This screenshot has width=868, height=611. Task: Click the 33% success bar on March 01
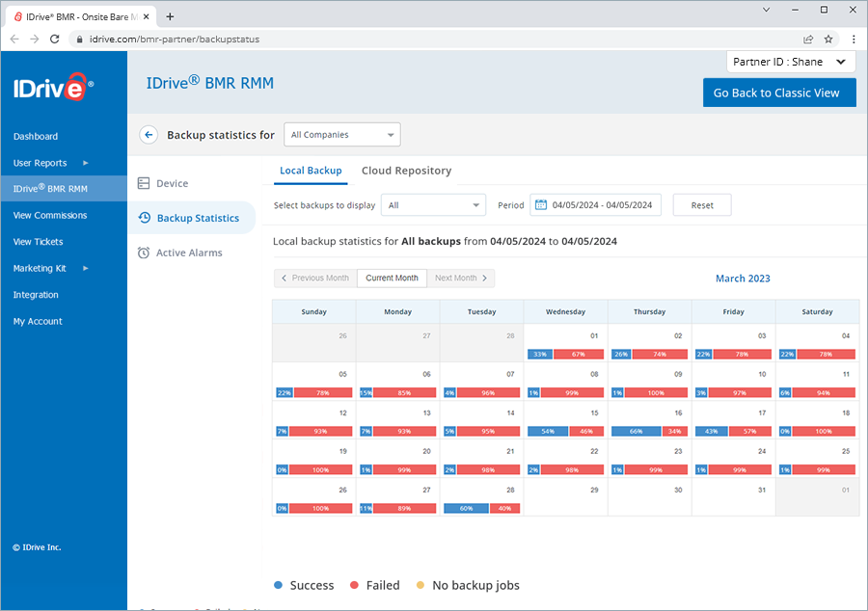540,355
